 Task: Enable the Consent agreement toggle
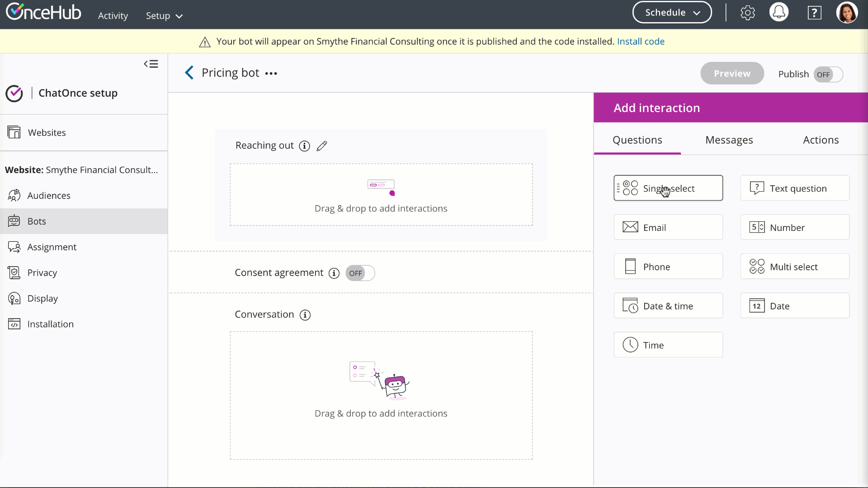360,273
